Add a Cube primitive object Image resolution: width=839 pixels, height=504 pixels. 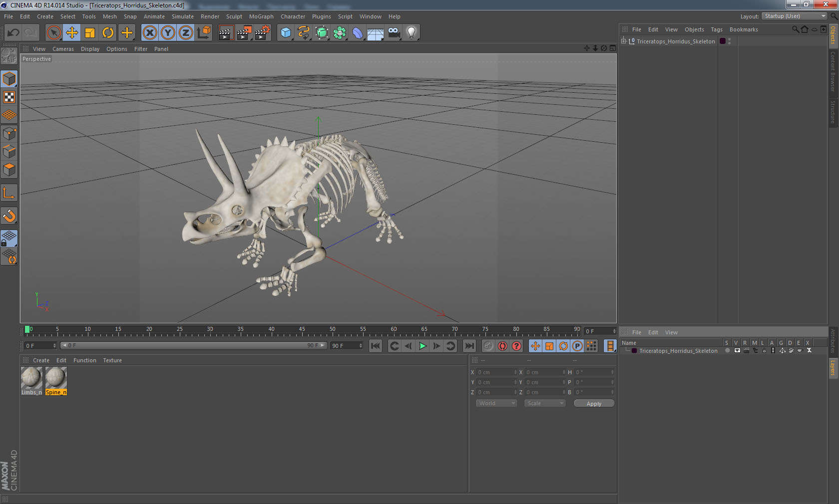[x=286, y=33]
